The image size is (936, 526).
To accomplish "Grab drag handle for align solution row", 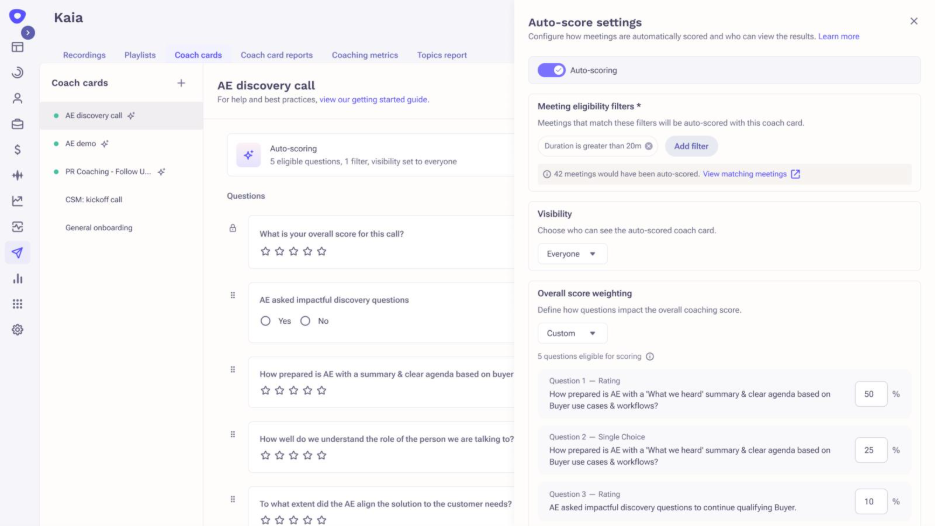I will [233, 499].
